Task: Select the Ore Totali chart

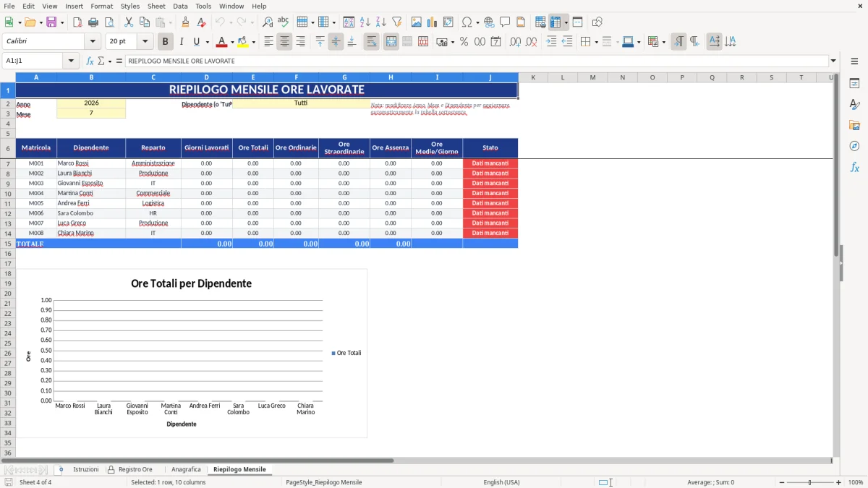Action: [x=192, y=353]
